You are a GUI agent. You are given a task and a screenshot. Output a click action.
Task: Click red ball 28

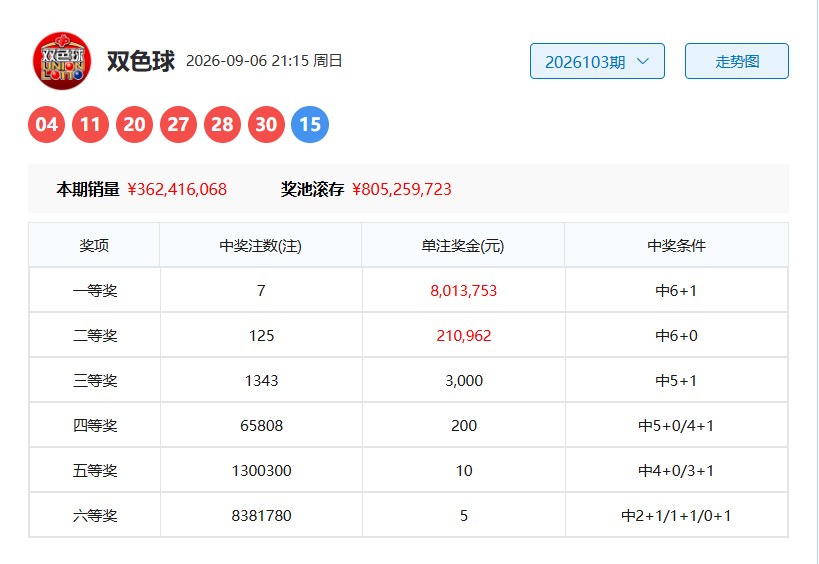coord(222,124)
